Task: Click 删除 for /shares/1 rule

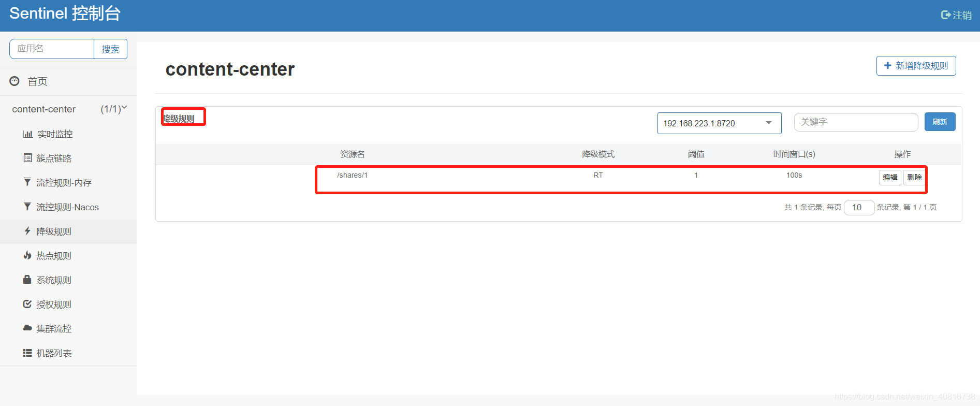Action: point(914,177)
